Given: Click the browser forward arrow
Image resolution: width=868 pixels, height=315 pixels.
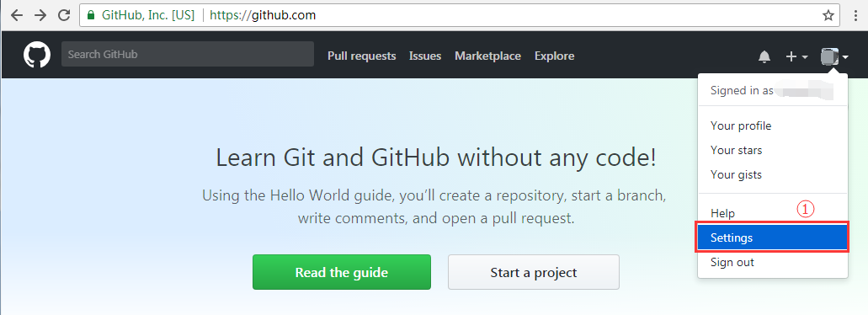Looking at the screenshot, I should 40,15.
